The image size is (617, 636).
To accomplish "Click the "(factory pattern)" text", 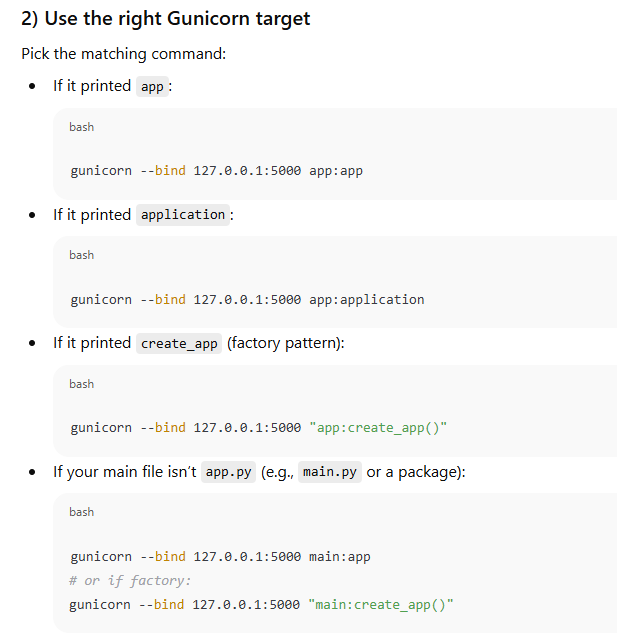I will coord(286,343).
